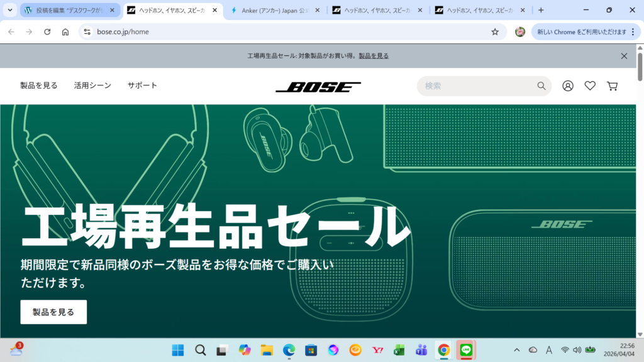Open the wishlist heart icon
This screenshot has width=644, height=362.
click(x=590, y=86)
